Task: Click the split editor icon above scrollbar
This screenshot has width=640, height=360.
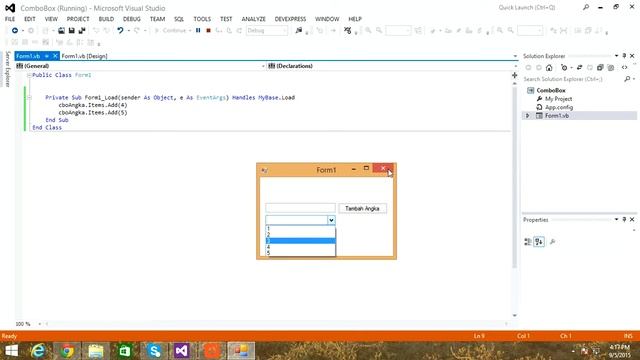Action: coord(514,75)
